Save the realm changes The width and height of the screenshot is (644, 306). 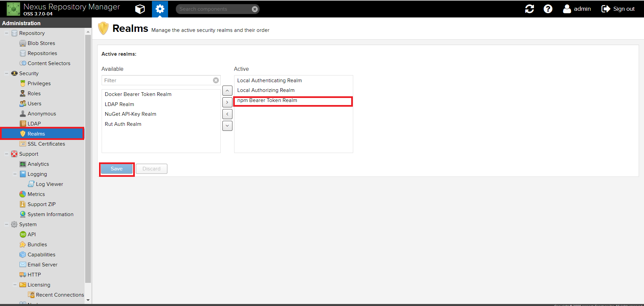117,169
